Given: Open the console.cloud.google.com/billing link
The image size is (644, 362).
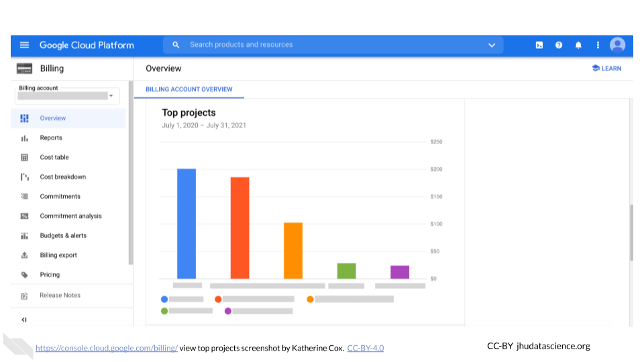Looking at the screenshot, I should point(107,348).
